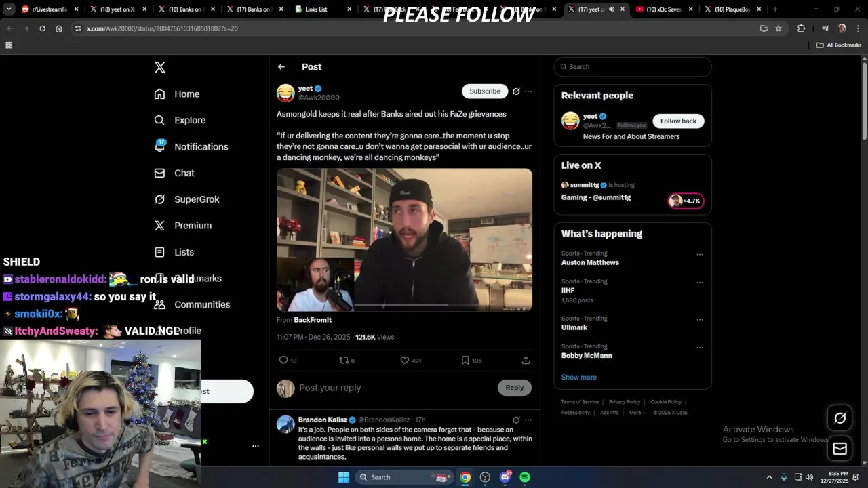The width and height of the screenshot is (868, 488).
Task: Click the Grok icon next to Subscribe
Action: (516, 91)
